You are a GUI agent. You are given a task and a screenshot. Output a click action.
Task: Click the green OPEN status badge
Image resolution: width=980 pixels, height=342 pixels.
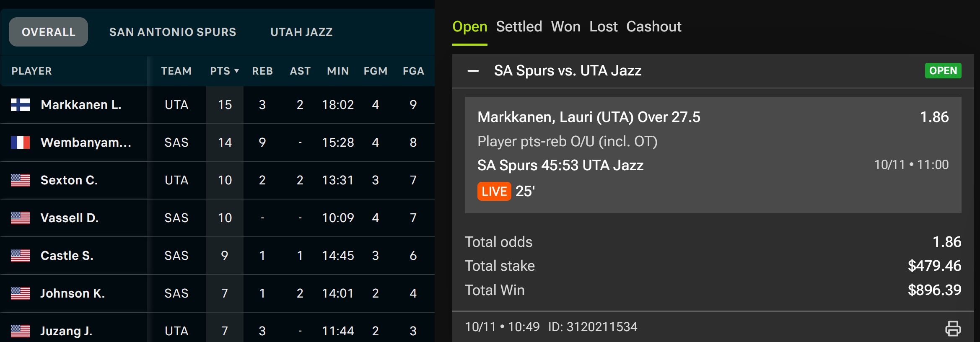943,71
